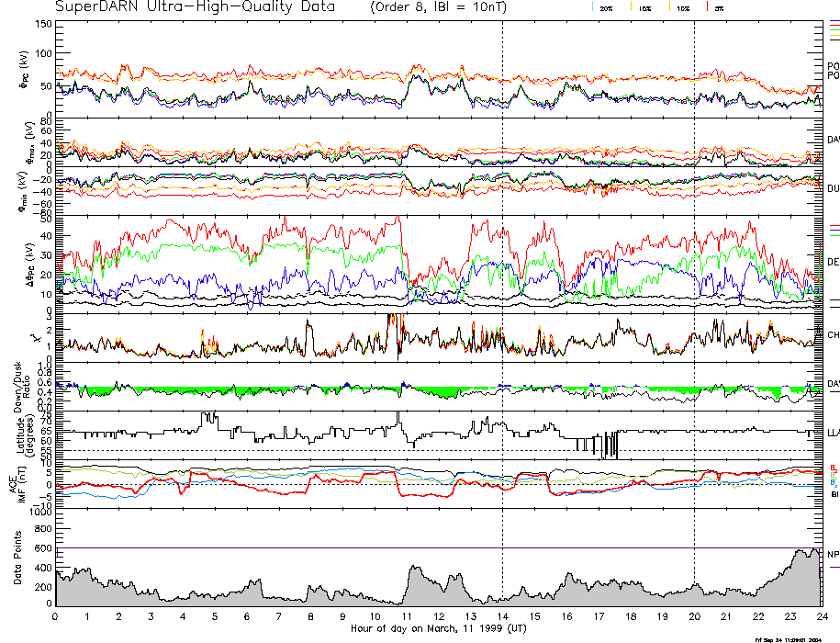The height and width of the screenshot is (643, 840).
Task: Click the Hour of day x-axis label
Action: (436, 627)
